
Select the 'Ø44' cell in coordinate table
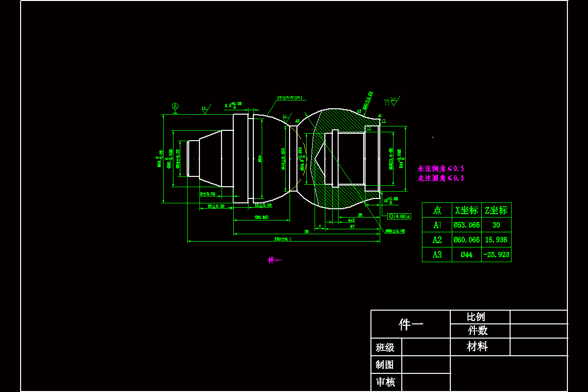(x=466, y=254)
